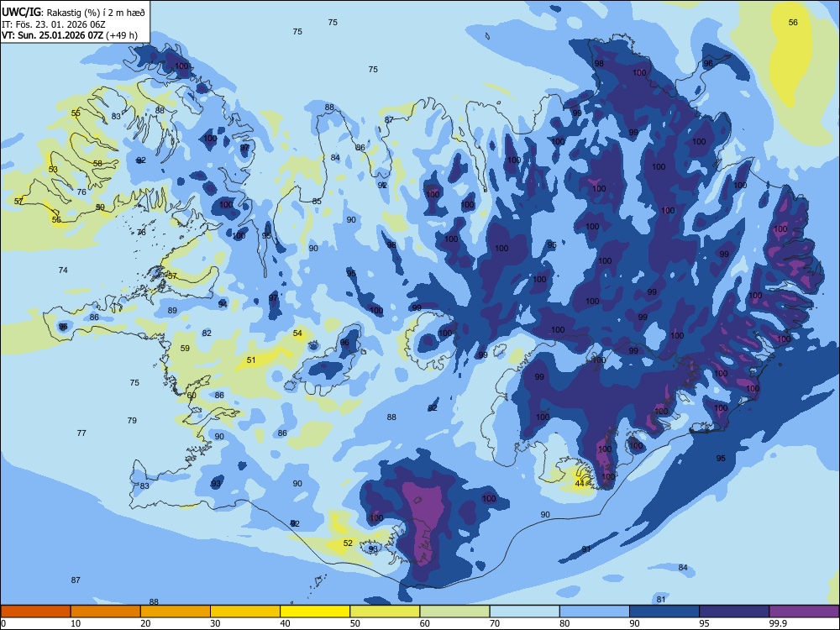840x630 pixels.
Task: Select the 54 humidity value on the map
Action: pos(297,333)
